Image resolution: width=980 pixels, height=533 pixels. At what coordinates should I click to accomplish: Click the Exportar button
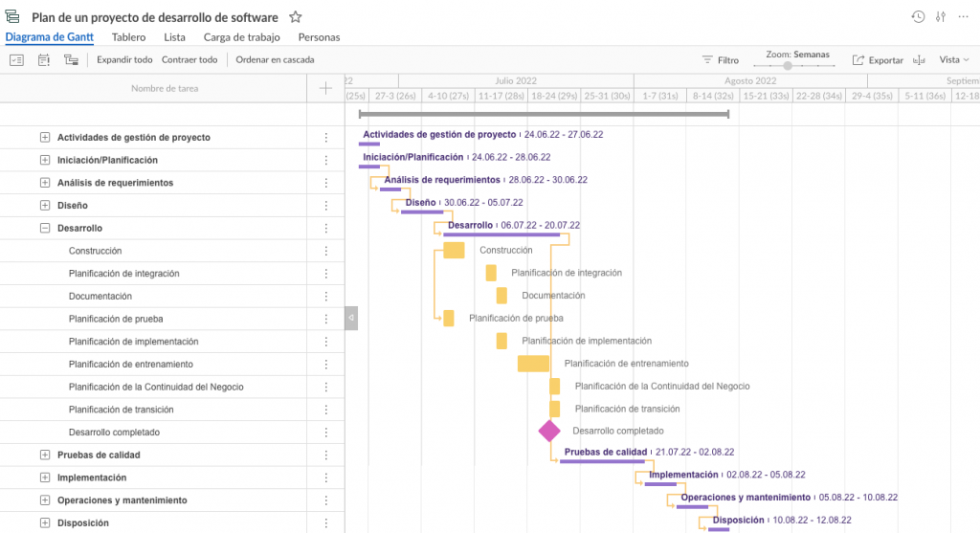click(878, 59)
